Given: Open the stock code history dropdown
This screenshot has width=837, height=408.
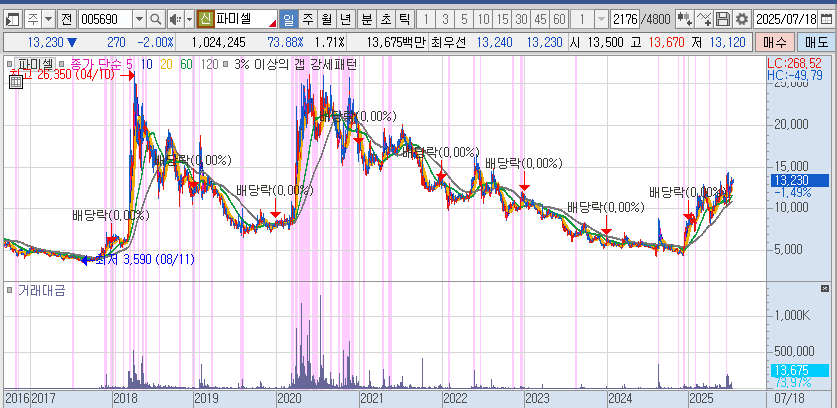Looking at the screenshot, I should [138, 19].
